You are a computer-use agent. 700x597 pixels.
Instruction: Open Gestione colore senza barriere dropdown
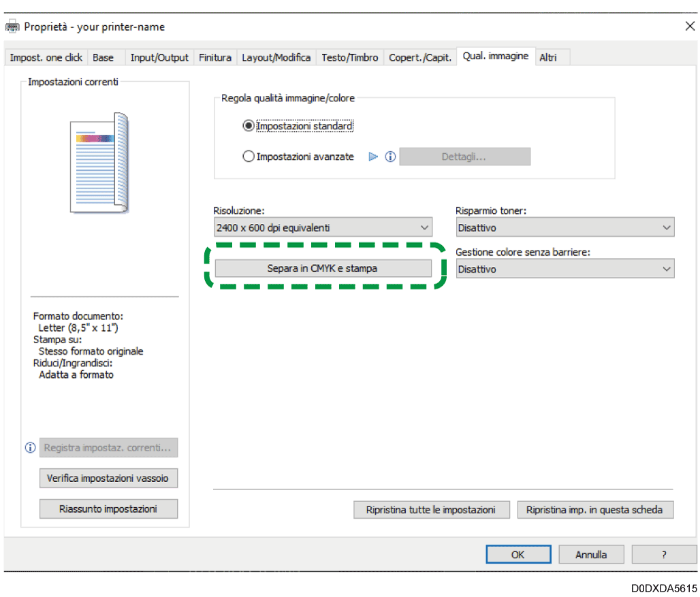click(564, 269)
